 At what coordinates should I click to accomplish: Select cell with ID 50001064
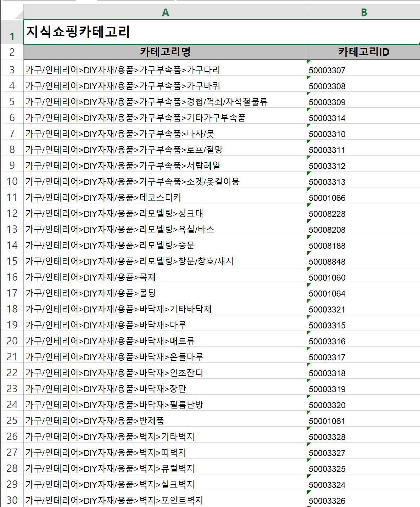pos(364,291)
